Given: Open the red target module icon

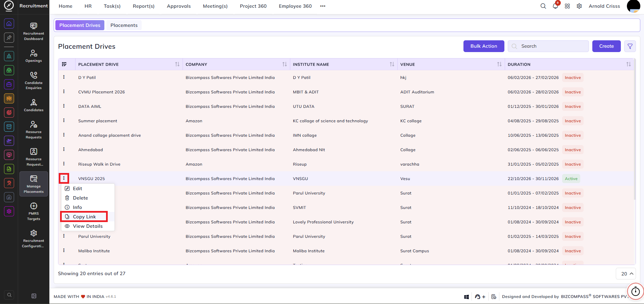Looking at the screenshot, I should click(9, 113).
